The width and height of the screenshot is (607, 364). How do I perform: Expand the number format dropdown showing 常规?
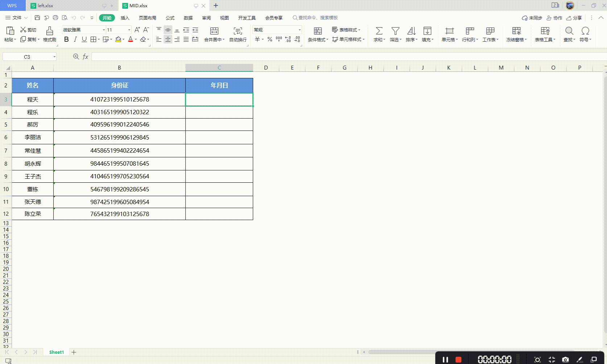tap(300, 30)
